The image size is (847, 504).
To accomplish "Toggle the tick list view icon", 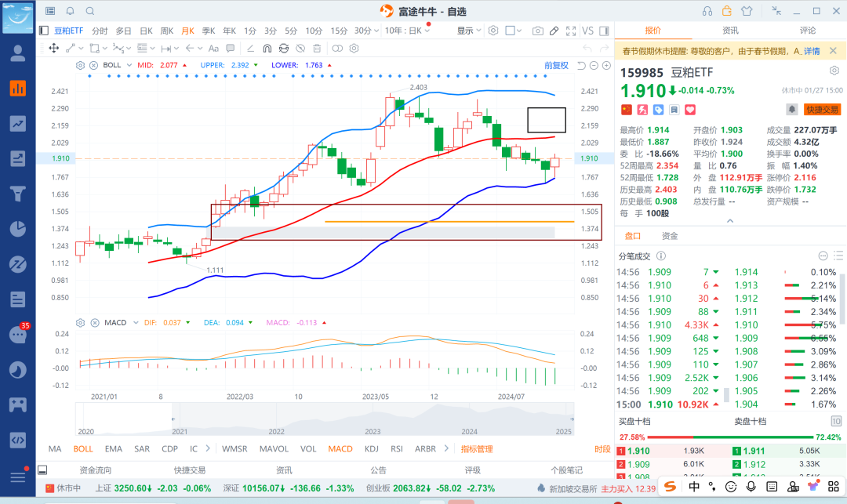I will point(838,256).
